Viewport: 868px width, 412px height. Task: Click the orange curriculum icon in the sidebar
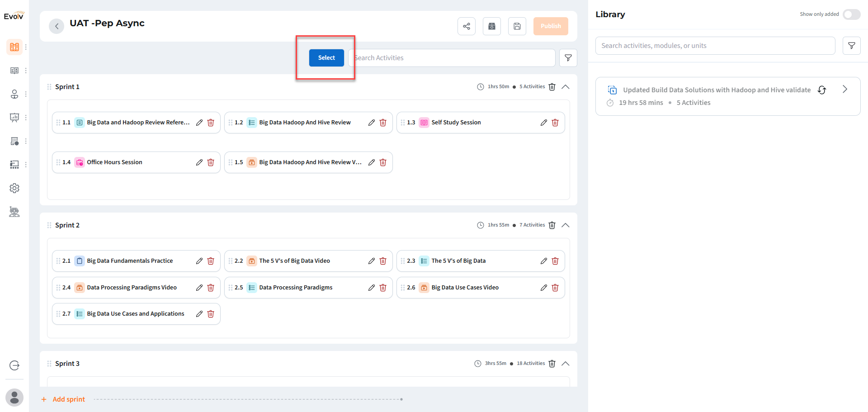pyautogui.click(x=14, y=47)
